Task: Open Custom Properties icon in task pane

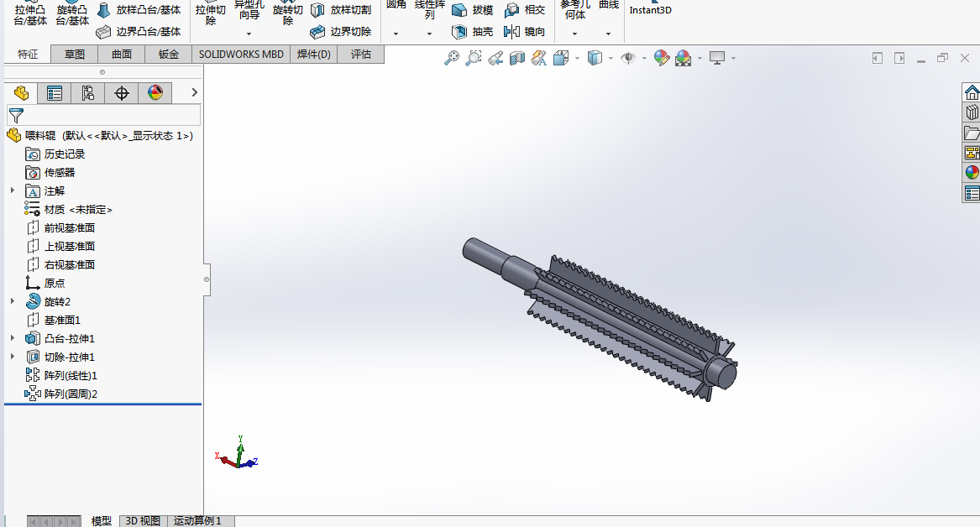Action: point(972,193)
